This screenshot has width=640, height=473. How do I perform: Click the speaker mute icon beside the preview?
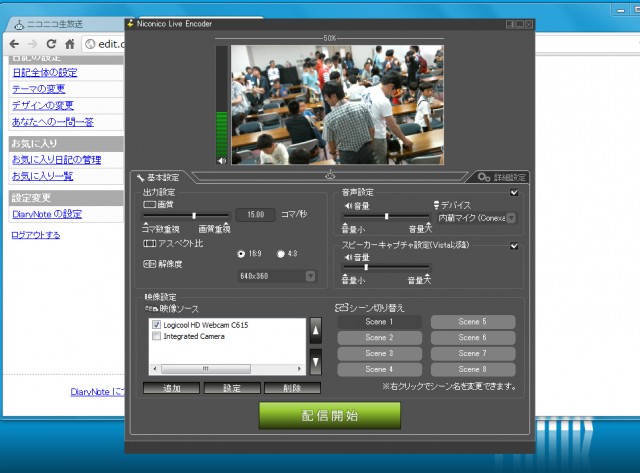222,161
